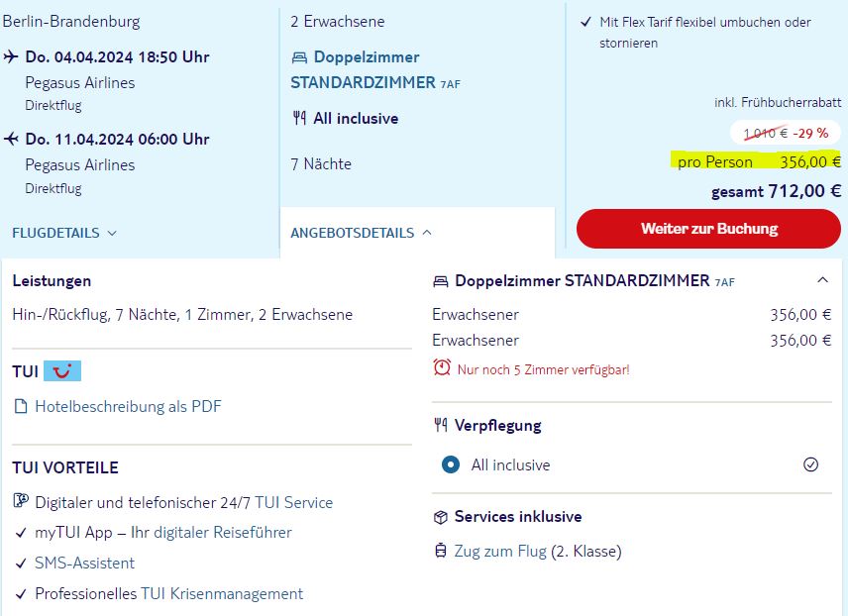Expand the FLUGDETAILS section
This screenshot has height=616, width=848.
tap(64, 233)
